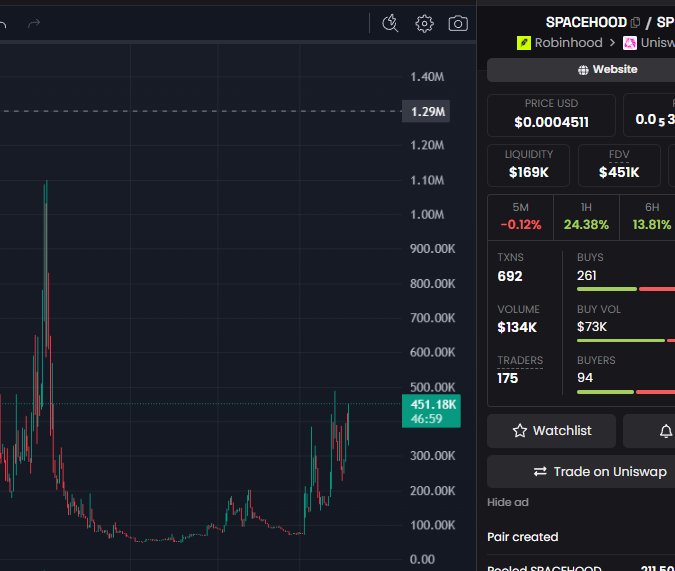Take a chart snapshot with camera icon
Viewport: 675px width, 571px height.
click(458, 24)
